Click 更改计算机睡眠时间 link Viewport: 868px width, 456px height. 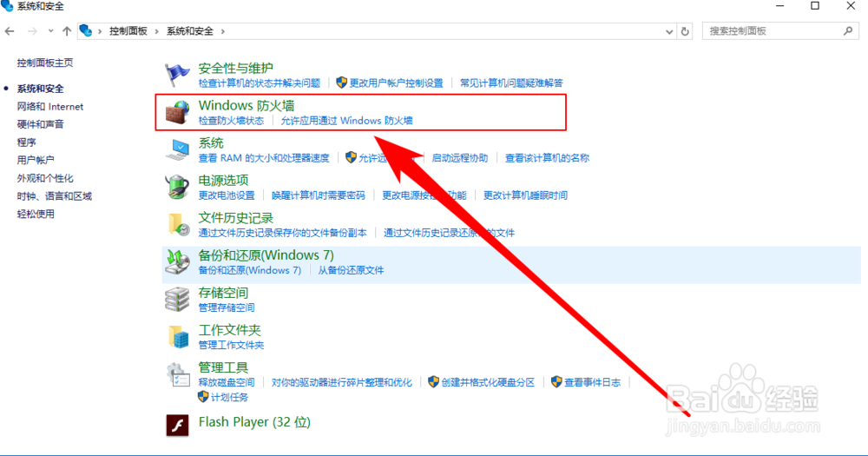coord(525,195)
